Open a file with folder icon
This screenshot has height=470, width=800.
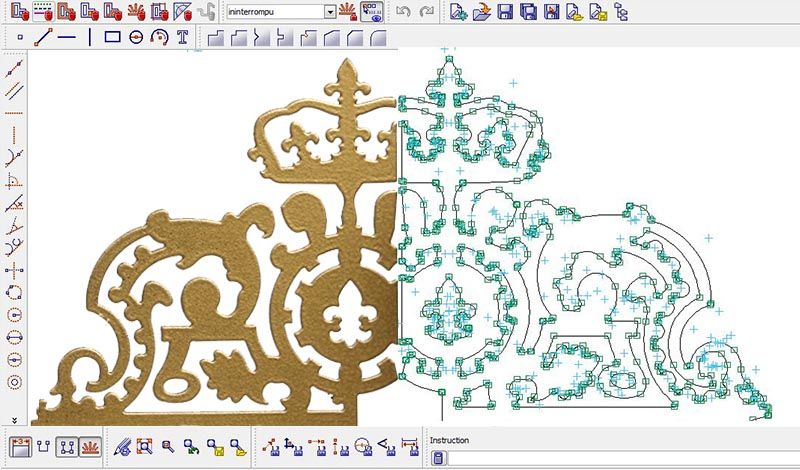482,12
